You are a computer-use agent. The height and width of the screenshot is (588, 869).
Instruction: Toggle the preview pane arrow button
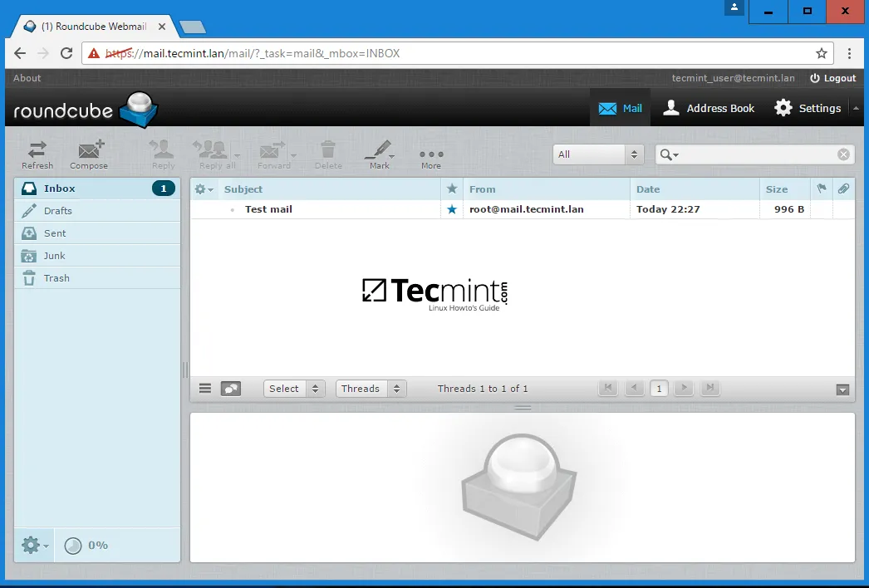(x=842, y=390)
